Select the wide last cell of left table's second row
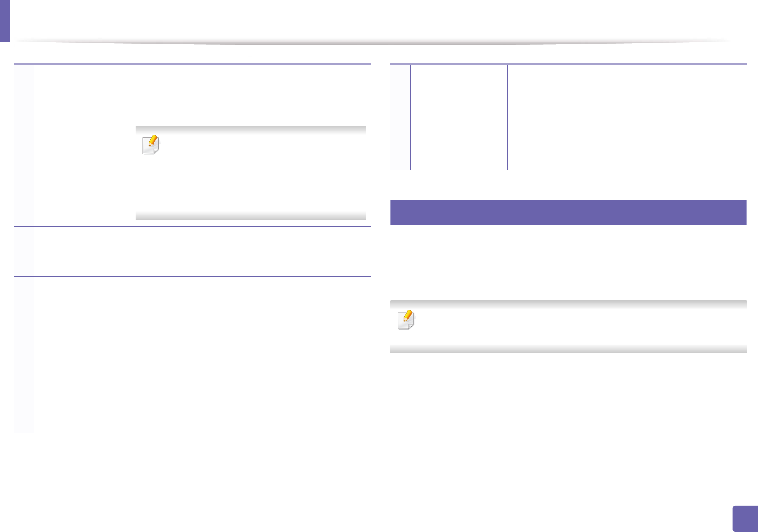The height and width of the screenshot is (532, 758). tap(251, 251)
